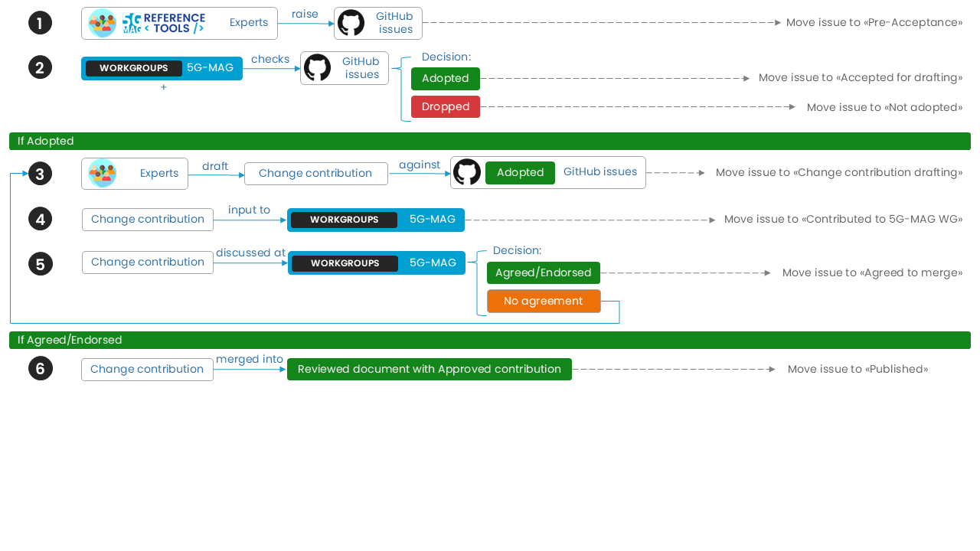The height and width of the screenshot is (551, 980).
Task: Click the Agreed/Endorsed decision box
Action: [543, 272]
